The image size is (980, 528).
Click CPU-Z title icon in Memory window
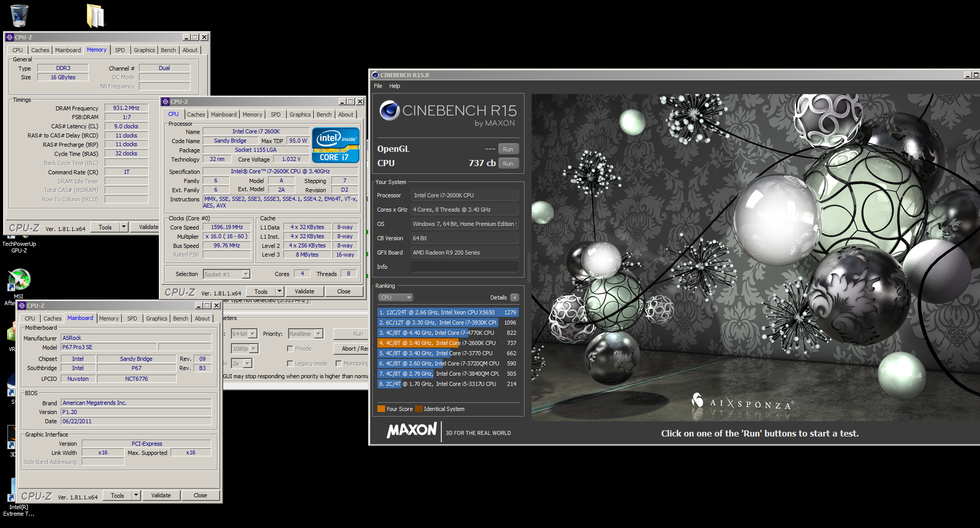[9, 37]
